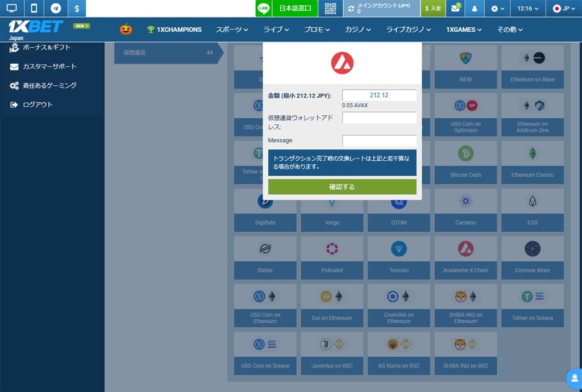Select the Bitcoin Cash tile

tap(465, 162)
